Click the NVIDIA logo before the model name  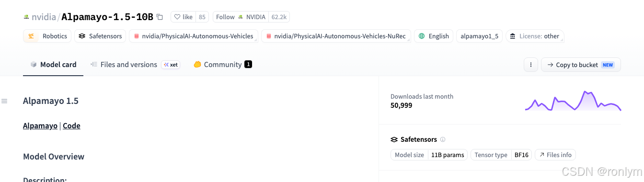click(x=26, y=17)
